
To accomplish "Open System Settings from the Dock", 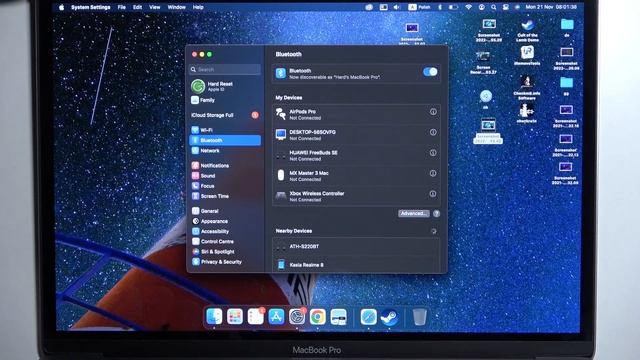I will click(x=297, y=316).
